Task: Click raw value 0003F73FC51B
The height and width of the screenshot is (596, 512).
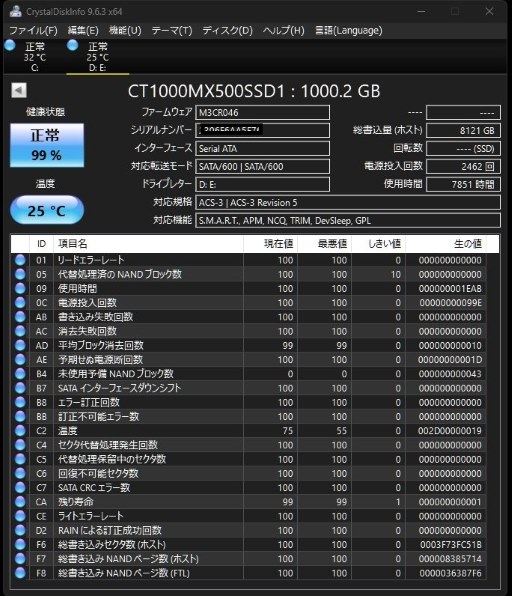Action: 451,545
